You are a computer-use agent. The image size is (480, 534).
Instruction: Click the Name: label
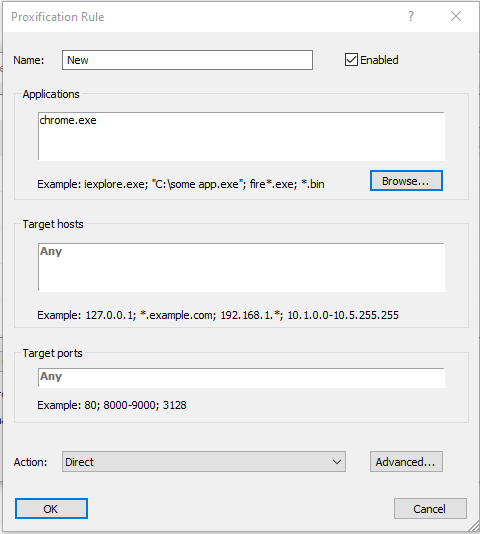29,60
